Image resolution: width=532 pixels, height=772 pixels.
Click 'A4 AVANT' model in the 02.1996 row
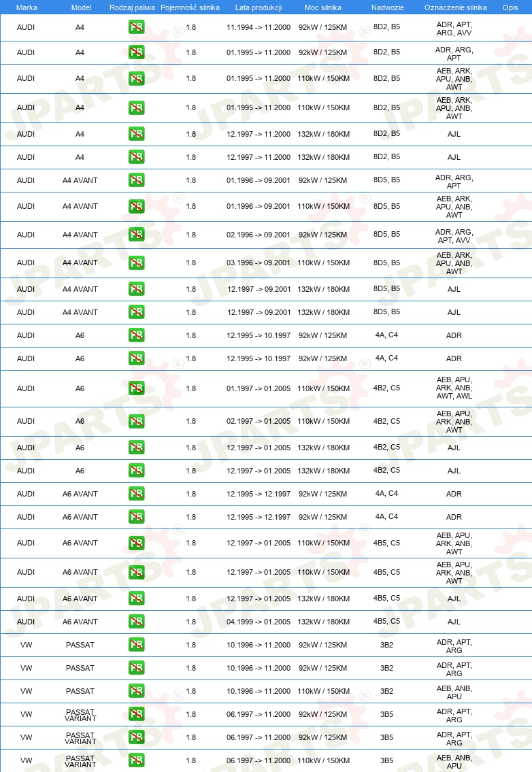tap(80, 235)
